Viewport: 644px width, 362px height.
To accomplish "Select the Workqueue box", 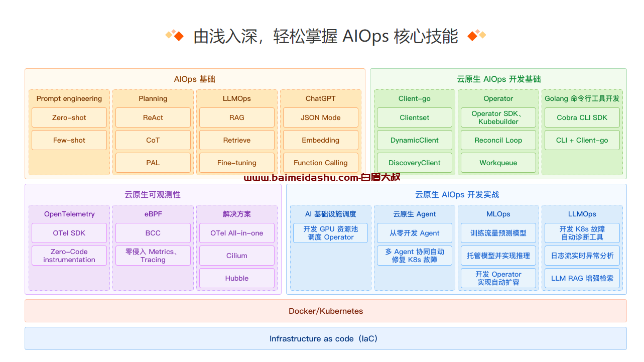I will [498, 163].
